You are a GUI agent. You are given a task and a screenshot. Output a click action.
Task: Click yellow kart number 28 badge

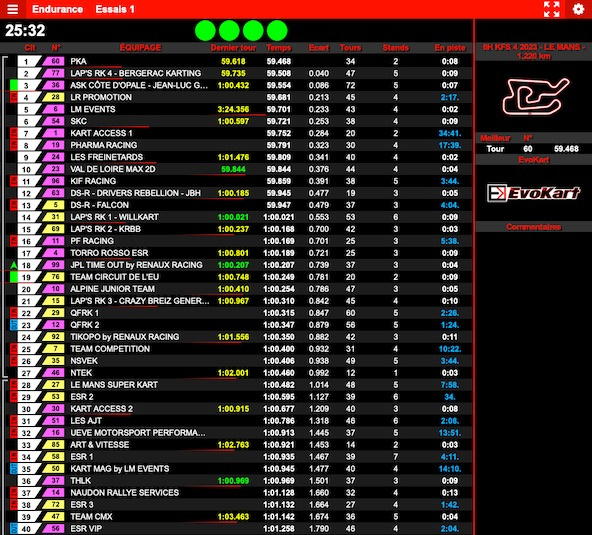pyautogui.click(x=54, y=97)
